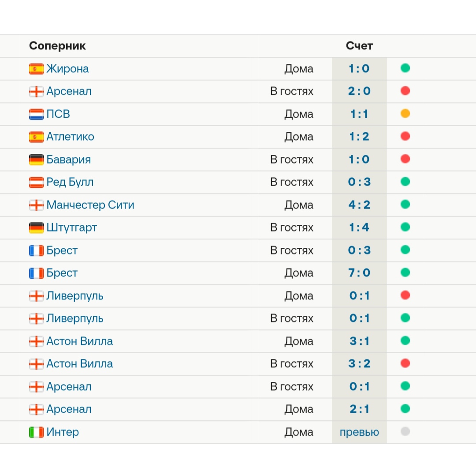Open the 1:1 score for ПСВ match
This screenshot has width=476, height=452.
click(x=359, y=114)
